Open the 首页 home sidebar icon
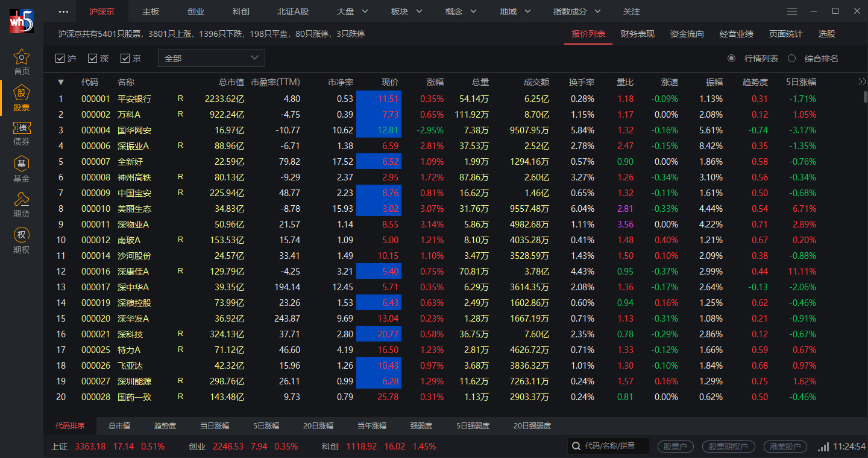The image size is (868, 458). coord(22,62)
